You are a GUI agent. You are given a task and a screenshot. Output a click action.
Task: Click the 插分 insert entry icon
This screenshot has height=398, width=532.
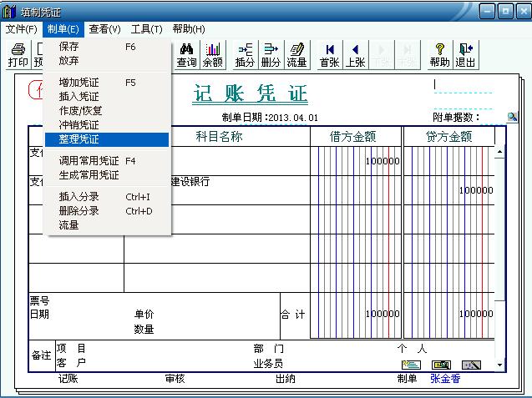click(x=245, y=55)
